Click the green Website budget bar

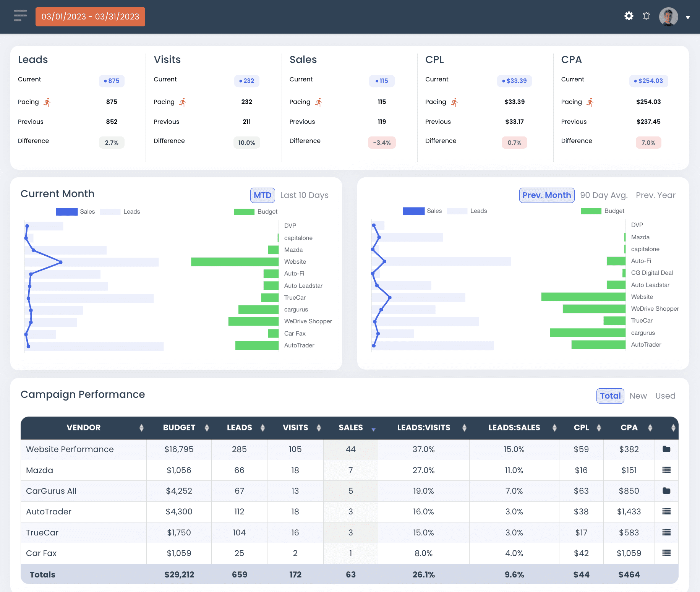(x=235, y=262)
